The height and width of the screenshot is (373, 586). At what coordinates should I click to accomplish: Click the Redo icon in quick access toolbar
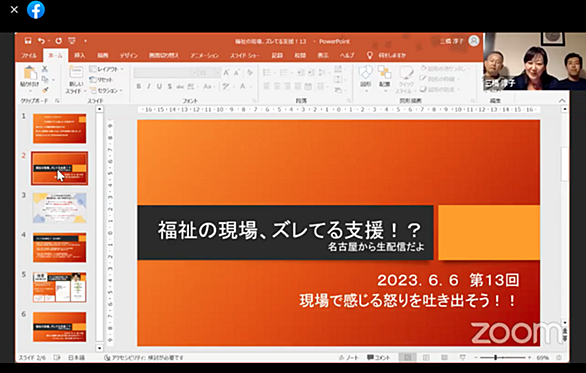click(x=59, y=41)
